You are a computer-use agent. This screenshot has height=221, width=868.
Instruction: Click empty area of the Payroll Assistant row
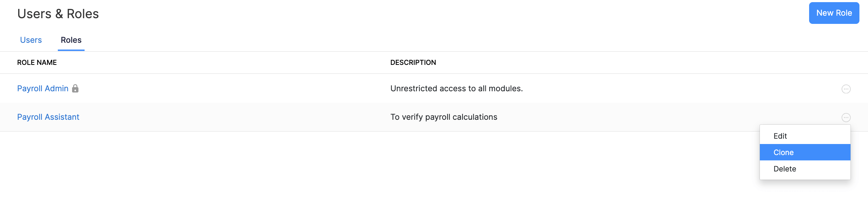(x=232, y=117)
